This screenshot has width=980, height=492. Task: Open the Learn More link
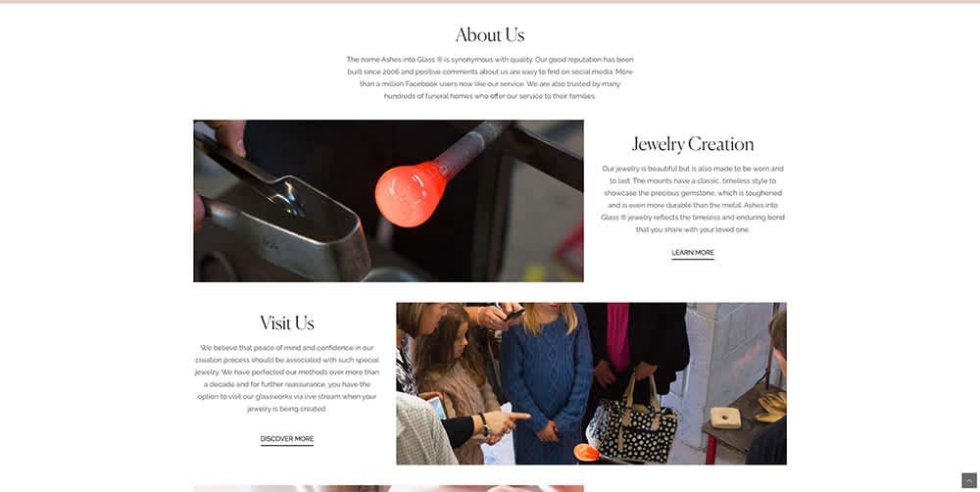tap(693, 253)
